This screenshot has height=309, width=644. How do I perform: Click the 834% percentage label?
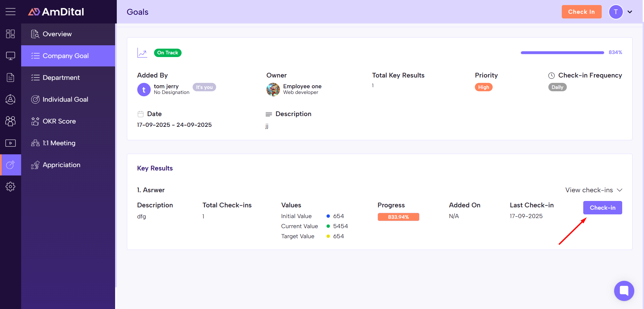click(615, 52)
